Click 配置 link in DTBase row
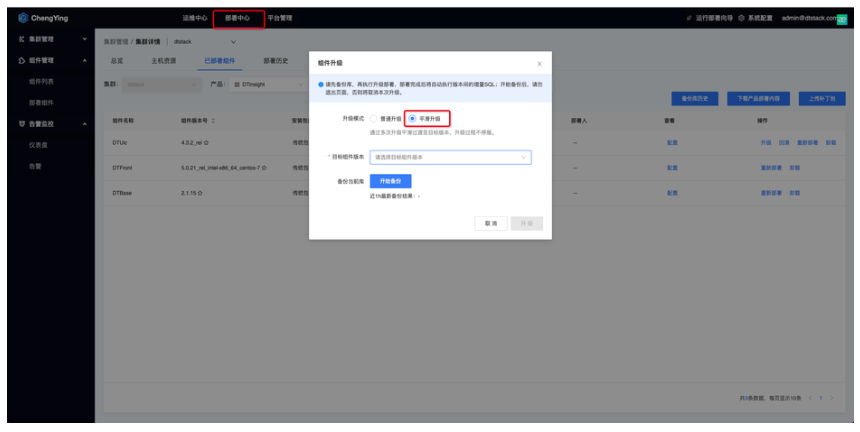Image resolution: width=860 pixels, height=432 pixels. coord(672,193)
